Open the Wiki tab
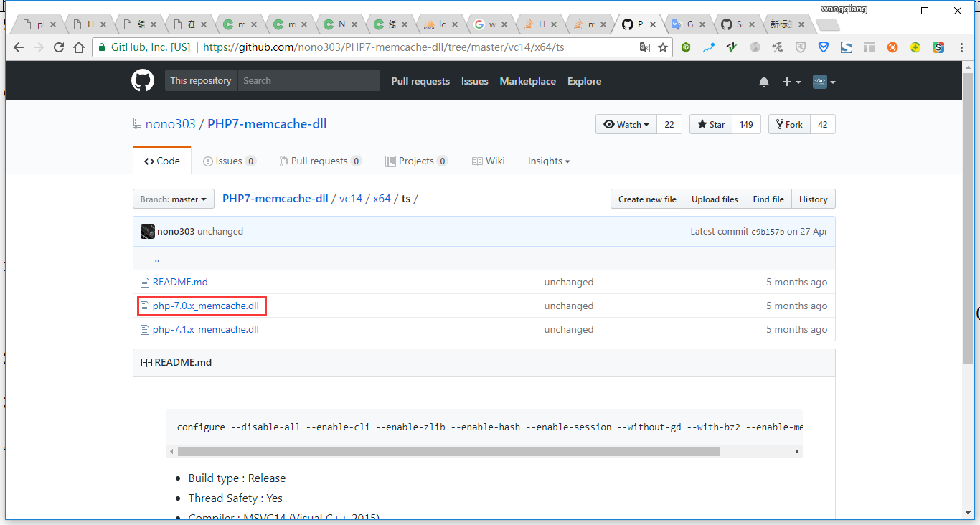The image size is (980, 525). (x=489, y=161)
